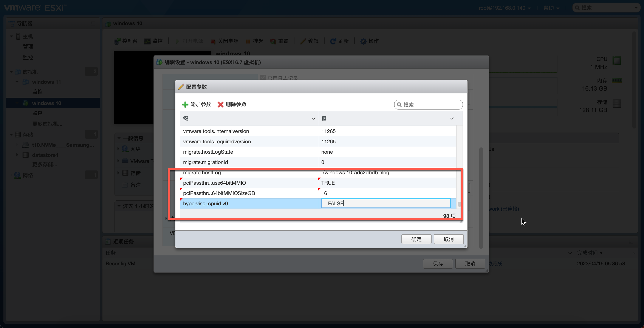Click the 删除参数 button label

pos(236,105)
